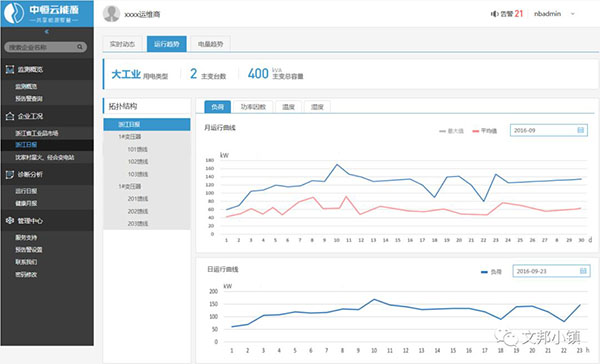Click the 日运行曲线 chart title
This screenshot has height=364, width=600.
point(223,269)
